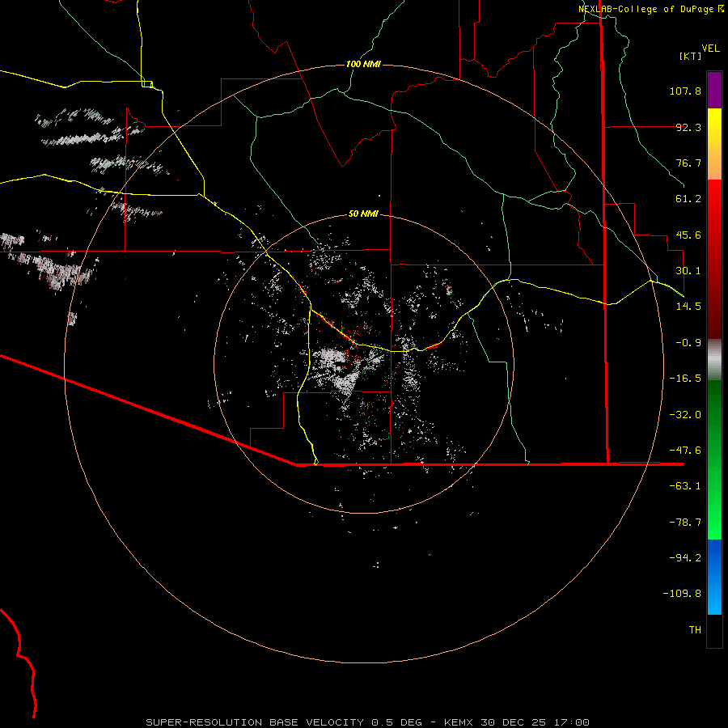Select the -0.9 velocity scale value
The width and height of the screenshot is (728, 728).
(688, 343)
